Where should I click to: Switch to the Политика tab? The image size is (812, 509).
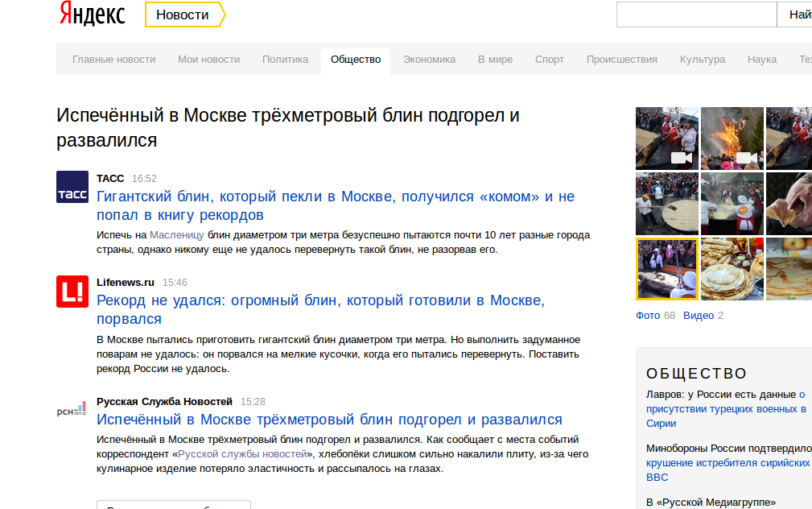pyautogui.click(x=285, y=60)
